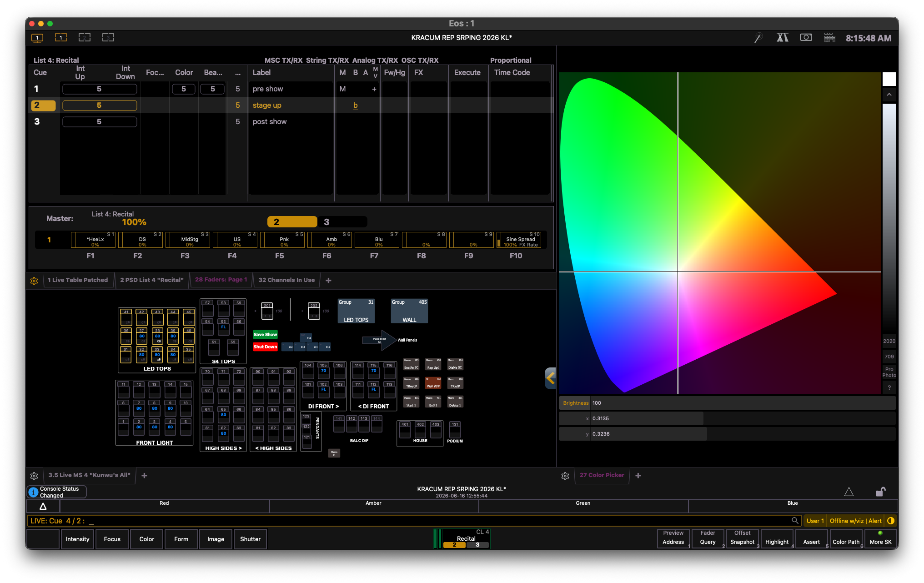
Task: Switch to 1 Live Table Patched tab
Action: [x=78, y=280]
